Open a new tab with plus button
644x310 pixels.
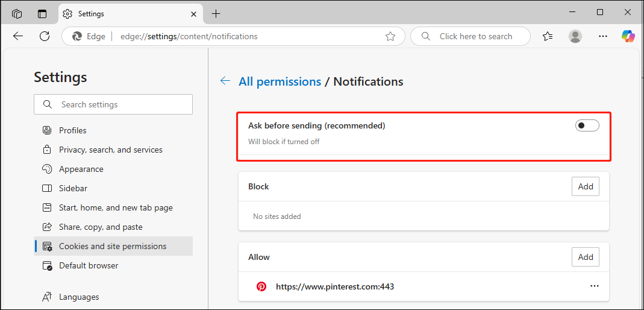pos(216,14)
